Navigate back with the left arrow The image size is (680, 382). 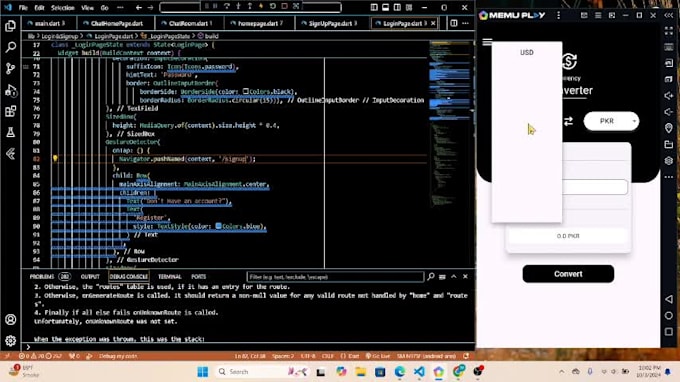pos(139,7)
